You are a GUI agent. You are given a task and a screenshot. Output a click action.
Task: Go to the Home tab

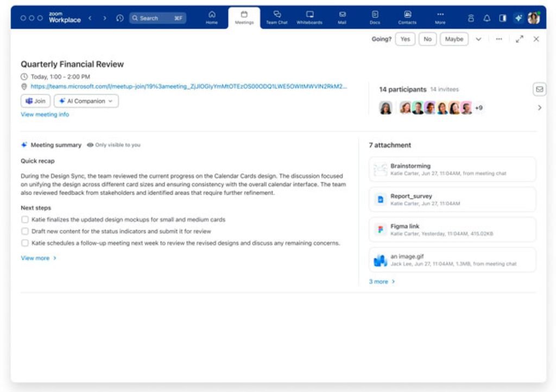coord(212,17)
